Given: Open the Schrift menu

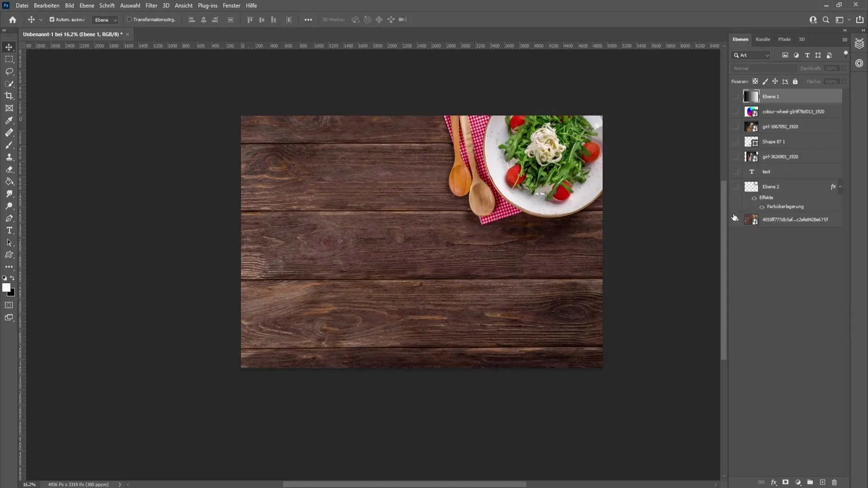Looking at the screenshot, I should (x=107, y=5).
